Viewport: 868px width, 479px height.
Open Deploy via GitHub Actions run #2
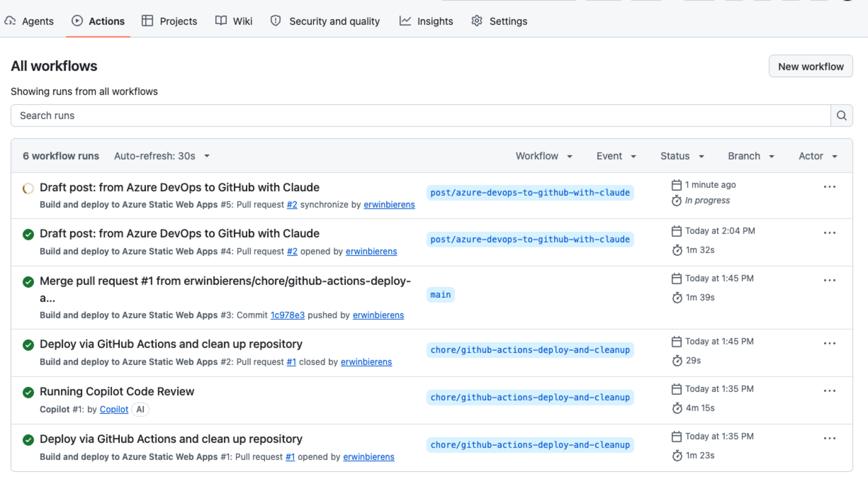[x=171, y=344]
